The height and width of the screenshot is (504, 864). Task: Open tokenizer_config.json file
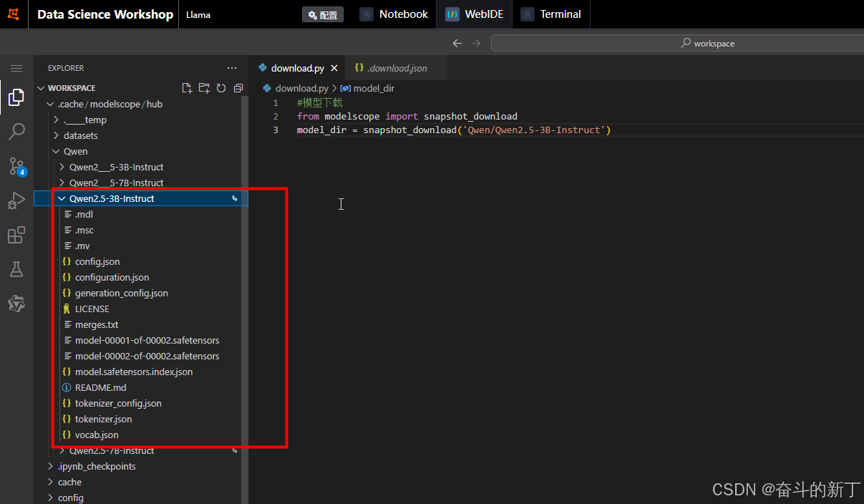118,403
